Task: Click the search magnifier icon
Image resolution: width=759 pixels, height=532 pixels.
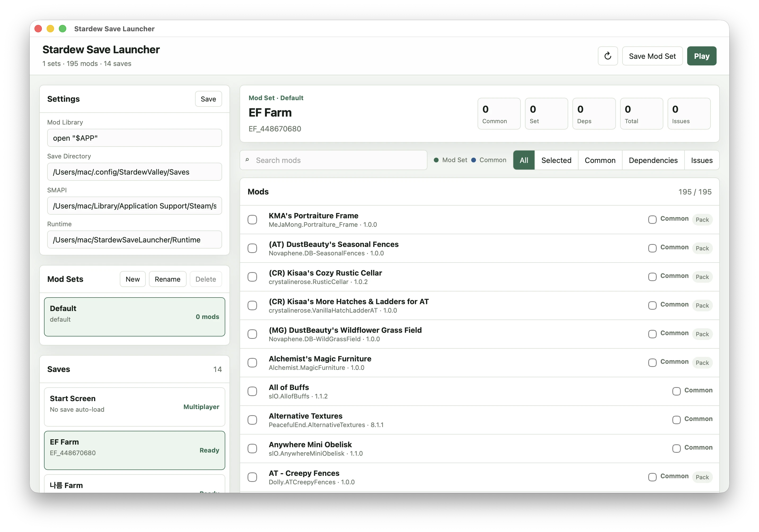Action: click(x=247, y=160)
